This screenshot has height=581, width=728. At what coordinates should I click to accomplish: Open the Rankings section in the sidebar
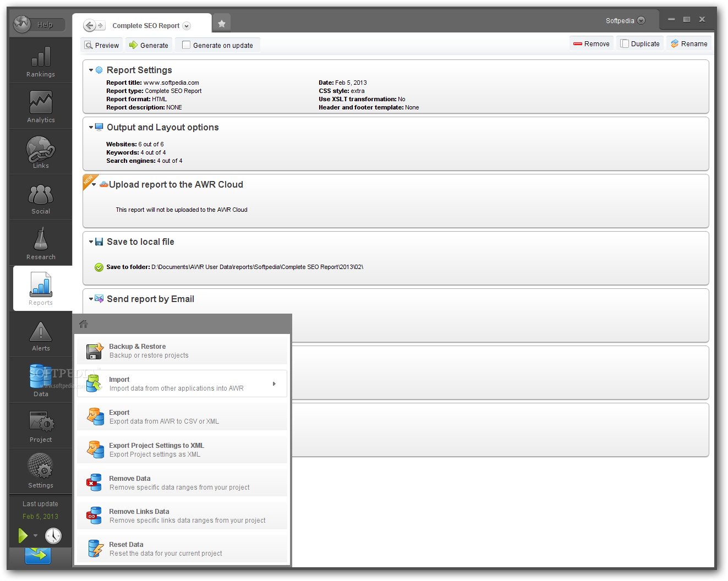point(41,61)
